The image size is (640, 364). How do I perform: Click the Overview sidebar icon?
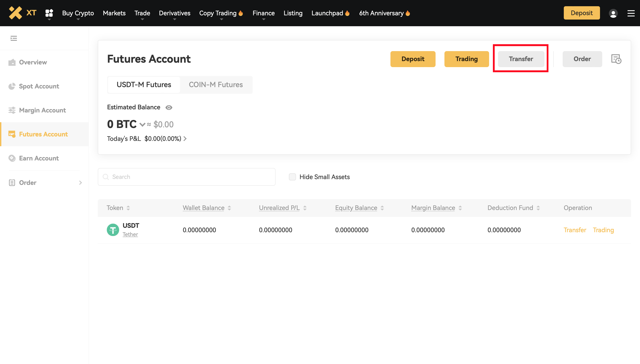12,62
